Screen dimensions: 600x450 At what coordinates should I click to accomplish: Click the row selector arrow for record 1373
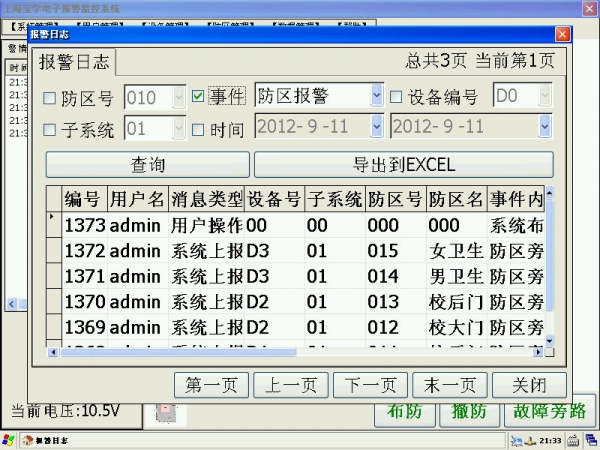click(52, 215)
